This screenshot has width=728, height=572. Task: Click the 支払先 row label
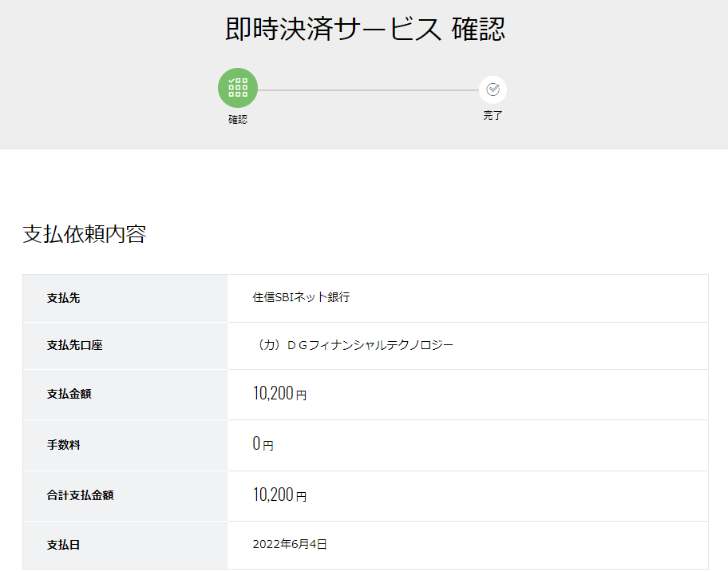click(63, 298)
